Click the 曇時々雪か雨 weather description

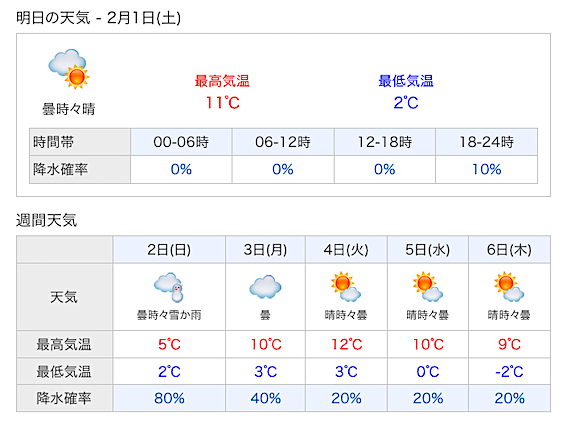169,315
